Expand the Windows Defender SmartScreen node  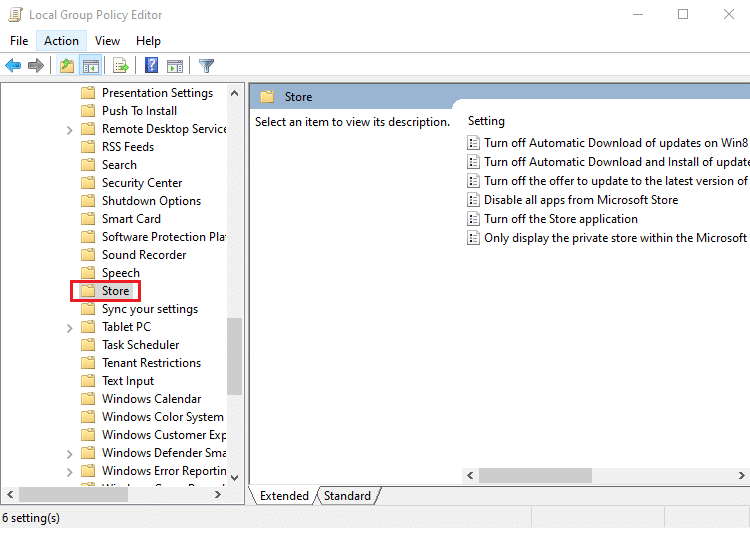tap(69, 454)
